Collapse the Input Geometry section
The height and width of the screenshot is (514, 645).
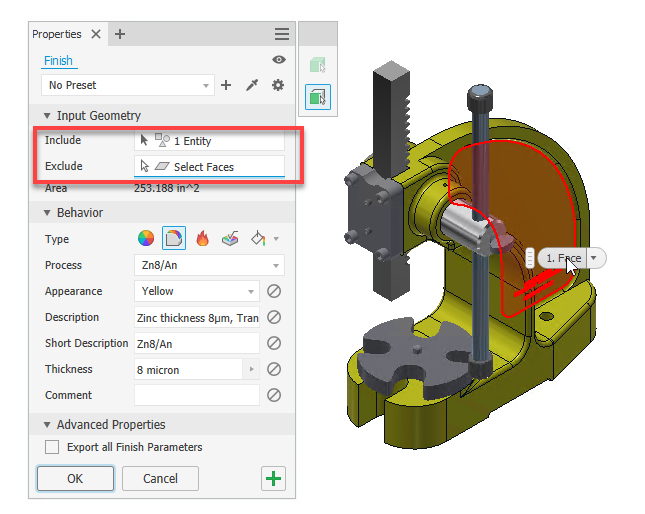click(x=47, y=115)
